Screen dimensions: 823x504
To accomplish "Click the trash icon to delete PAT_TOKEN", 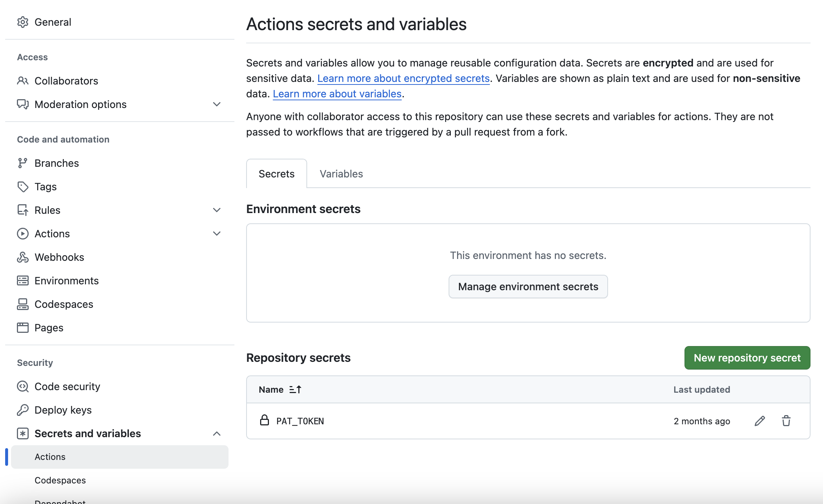I will tap(786, 421).
